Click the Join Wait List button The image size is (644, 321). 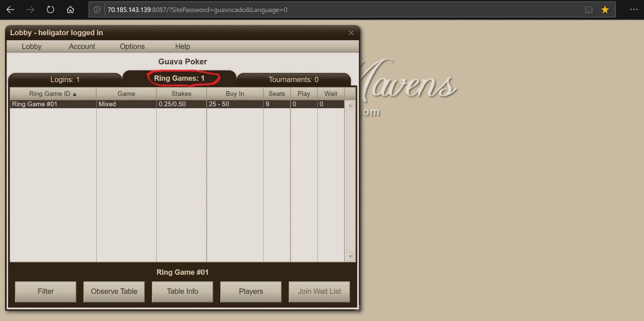click(319, 292)
